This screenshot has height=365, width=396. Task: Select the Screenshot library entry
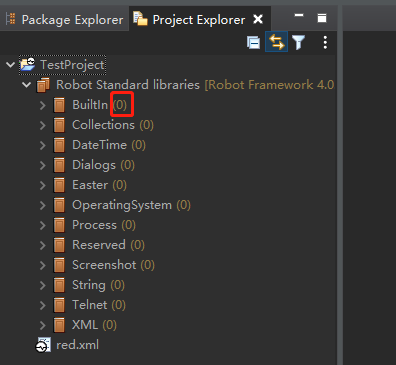click(x=104, y=265)
